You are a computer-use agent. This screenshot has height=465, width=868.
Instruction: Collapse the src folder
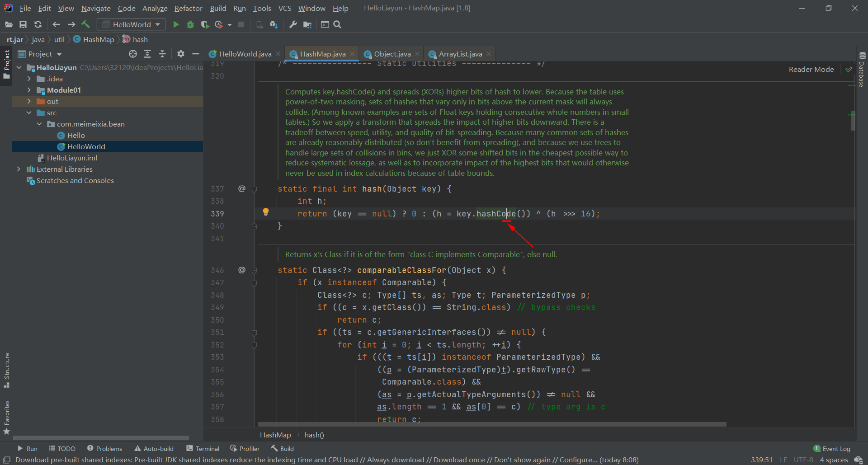(29, 113)
